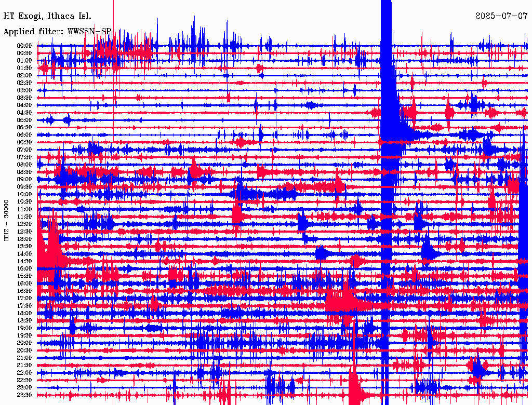Select the 07:30 time label

24,157
